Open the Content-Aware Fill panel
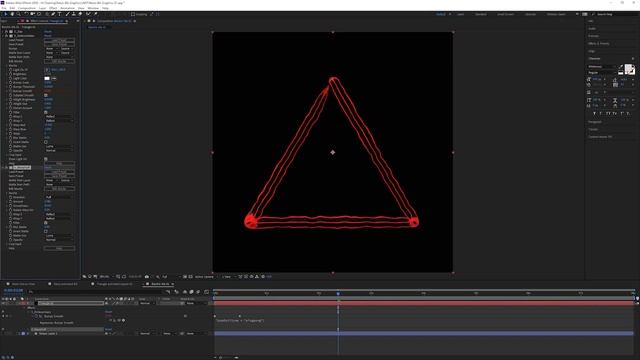The width and height of the screenshot is (640, 360). (x=600, y=137)
